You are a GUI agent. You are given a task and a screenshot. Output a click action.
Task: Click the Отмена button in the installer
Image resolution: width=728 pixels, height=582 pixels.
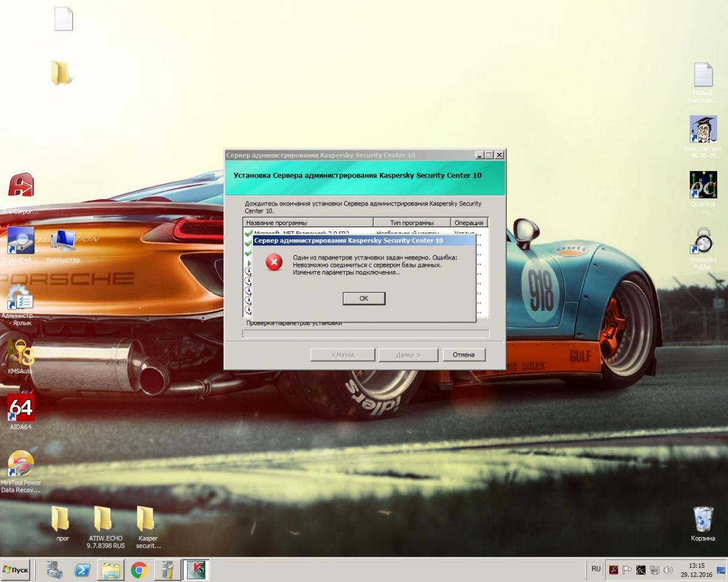pos(463,355)
